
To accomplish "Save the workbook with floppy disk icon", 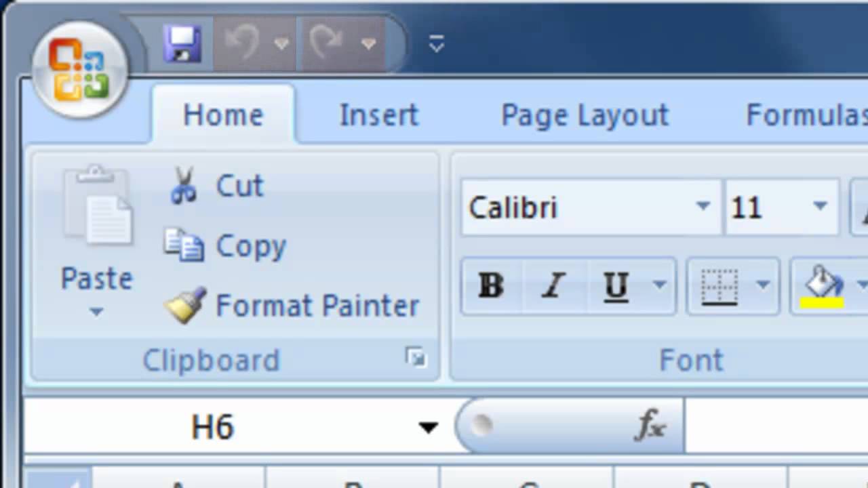I will [182, 45].
